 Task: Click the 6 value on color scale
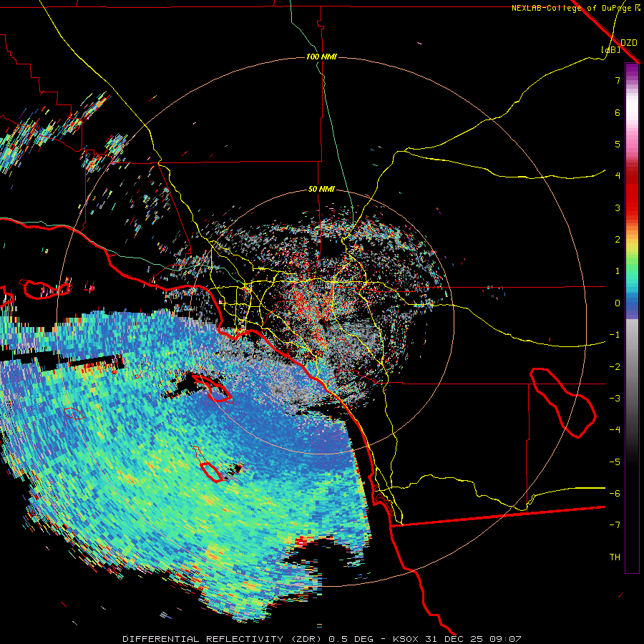[618, 112]
